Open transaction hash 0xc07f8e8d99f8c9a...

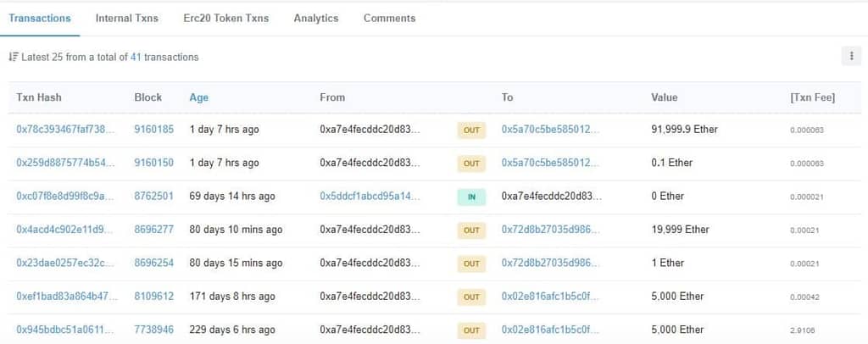[66, 196]
